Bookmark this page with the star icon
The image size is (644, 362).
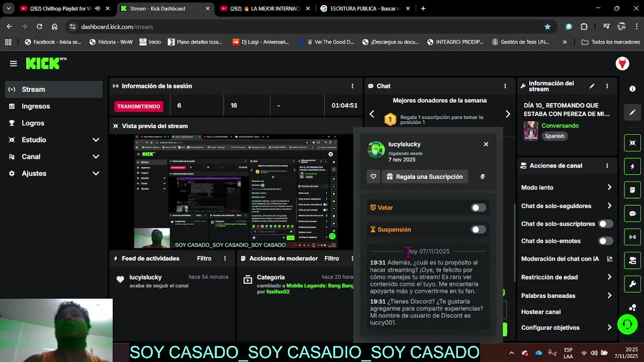coord(547,27)
